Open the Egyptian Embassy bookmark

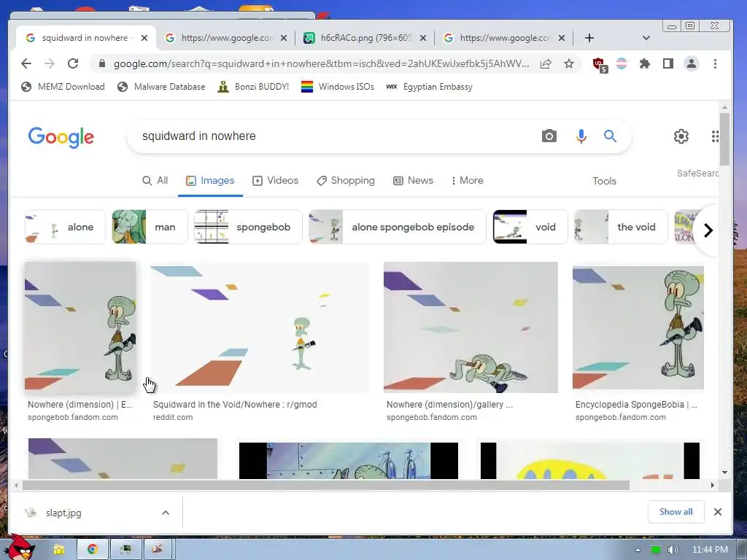pyautogui.click(x=429, y=87)
